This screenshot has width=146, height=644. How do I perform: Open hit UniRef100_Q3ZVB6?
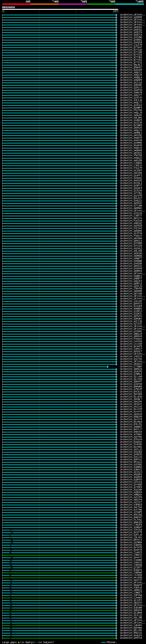(x=131, y=37)
